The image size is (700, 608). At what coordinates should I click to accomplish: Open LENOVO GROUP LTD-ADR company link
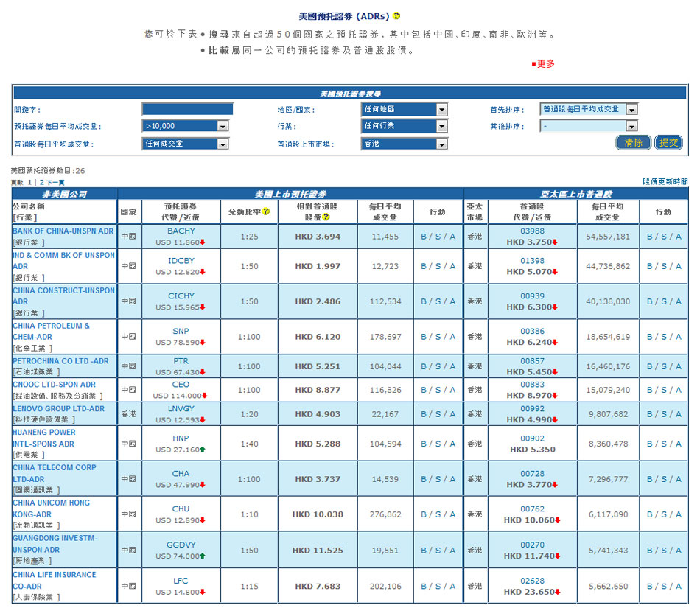(x=58, y=408)
